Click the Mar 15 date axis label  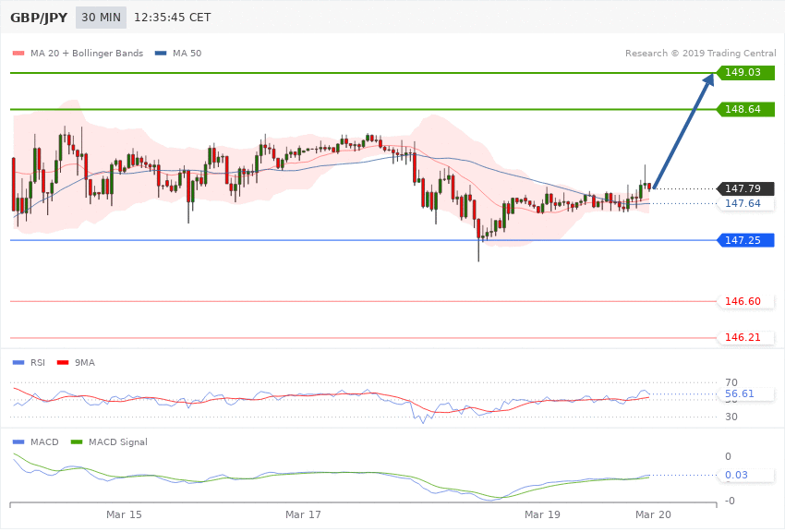124,515
